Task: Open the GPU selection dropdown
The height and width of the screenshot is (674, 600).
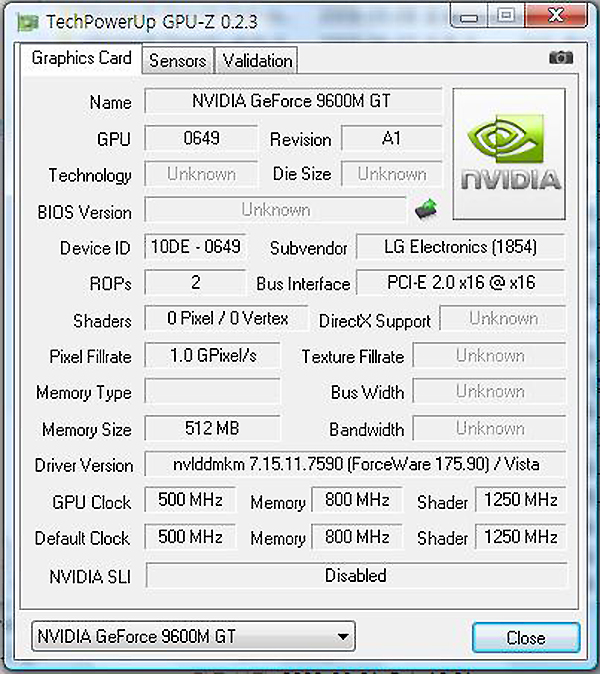Action: point(193,636)
